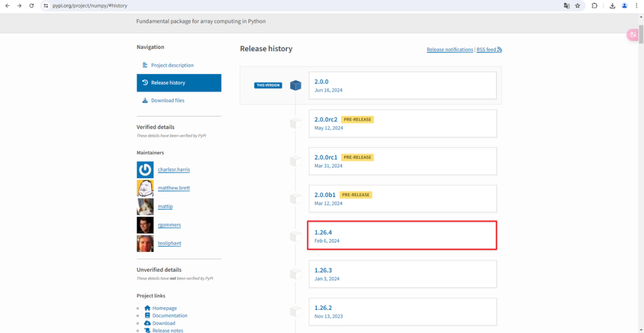The image size is (644, 333).
Task: Open the Download project link
Action: (164, 323)
